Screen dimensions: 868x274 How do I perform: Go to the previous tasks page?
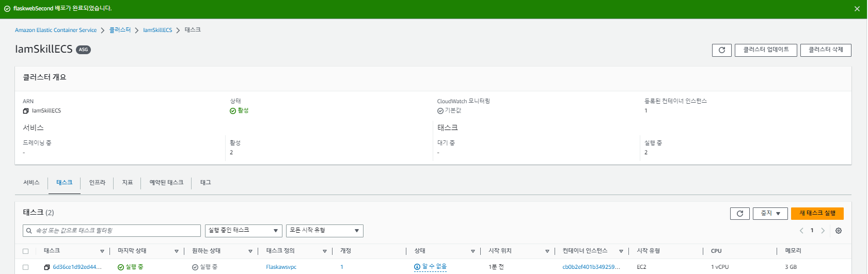(x=801, y=231)
